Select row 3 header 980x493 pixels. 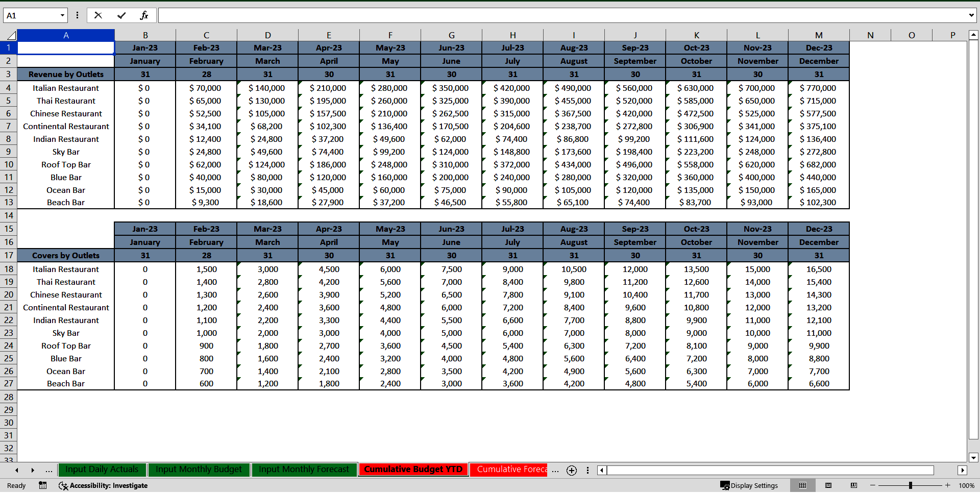coord(9,74)
